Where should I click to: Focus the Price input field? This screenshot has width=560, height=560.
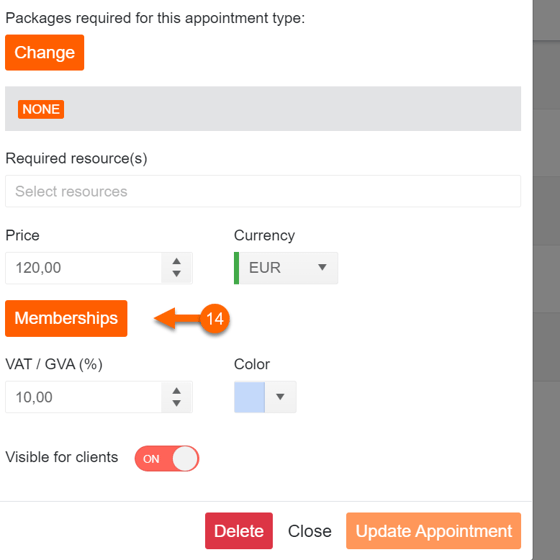[84, 268]
